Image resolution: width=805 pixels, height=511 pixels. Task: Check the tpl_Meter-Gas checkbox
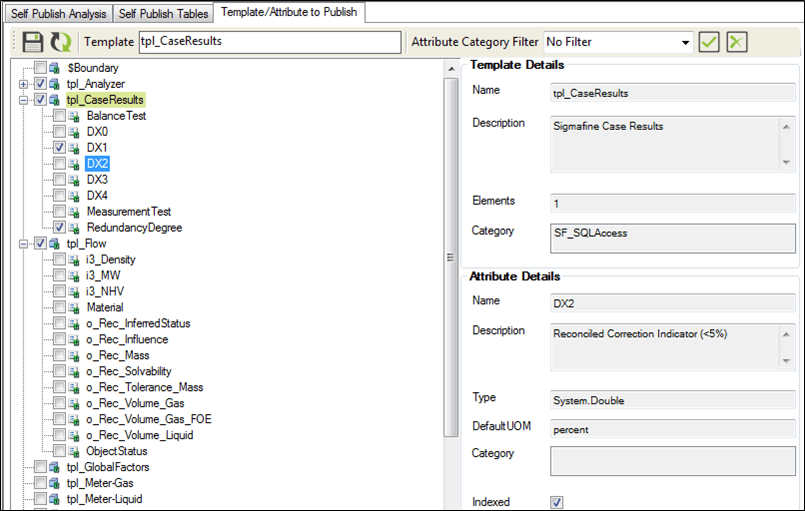[x=41, y=483]
